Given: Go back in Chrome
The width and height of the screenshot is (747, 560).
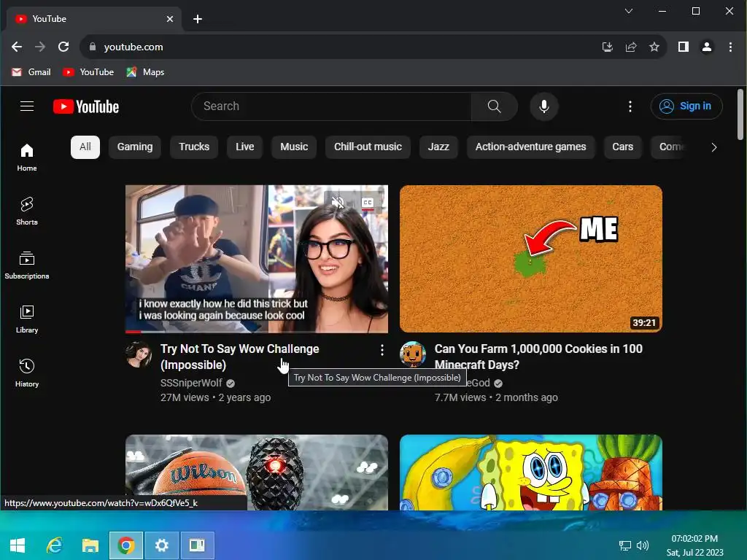Looking at the screenshot, I should (x=17, y=47).
